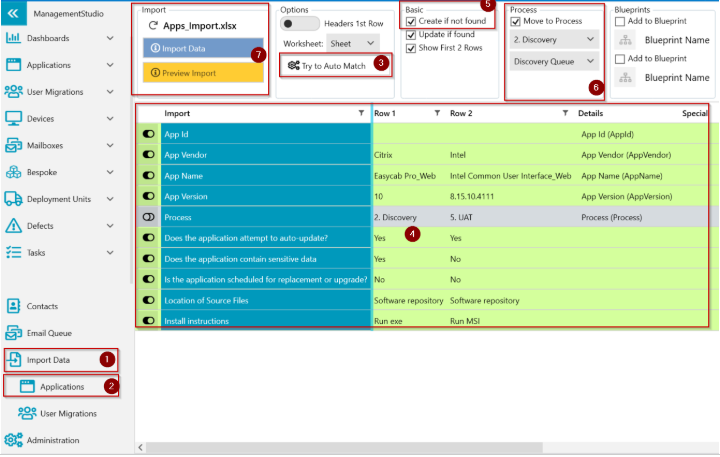The image size is (720, 457).
Task: Click filter icon on Row 2 column header
Action: point(565,113)
